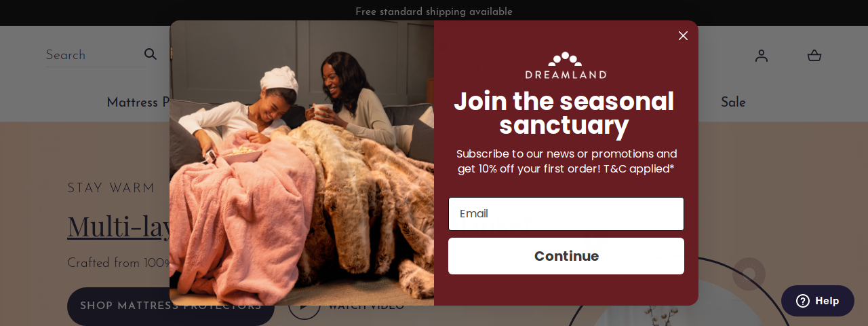
Task: Click the question mark Help icon
Action: (803, 301)
